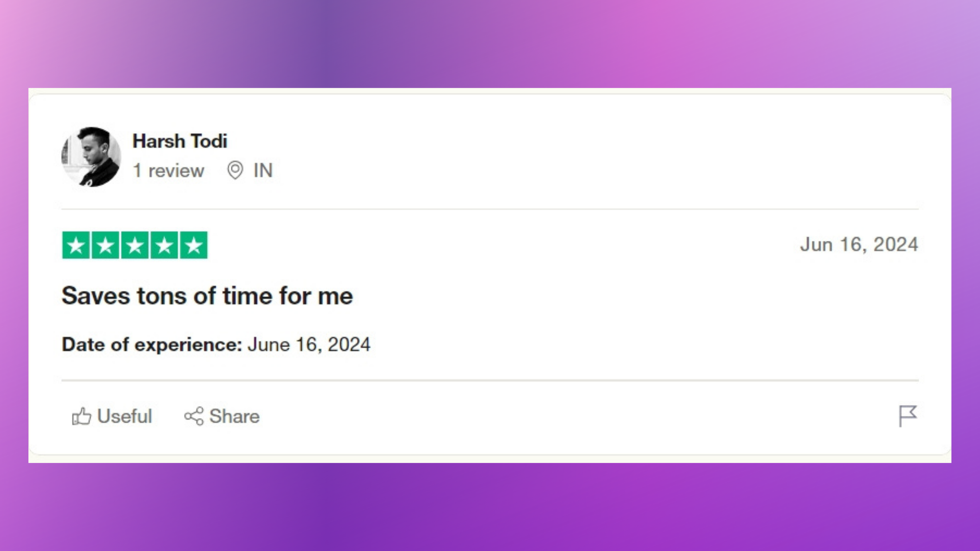Viewport: 980px width, 551px height.
Task: Click the June 16, 2024 experience date
Action: [309, 344]
